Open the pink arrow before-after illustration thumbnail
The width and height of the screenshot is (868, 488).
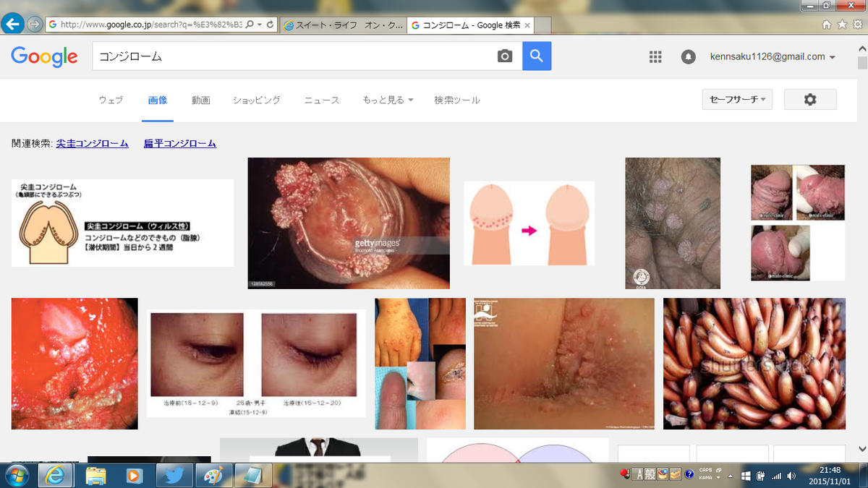(529, 223)
